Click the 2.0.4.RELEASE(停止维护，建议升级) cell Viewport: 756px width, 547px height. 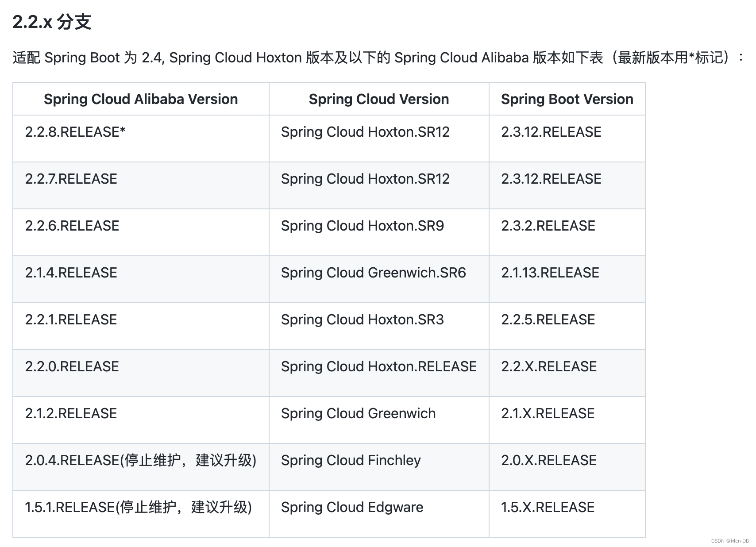pyautogui.click(x=140, y=460)
